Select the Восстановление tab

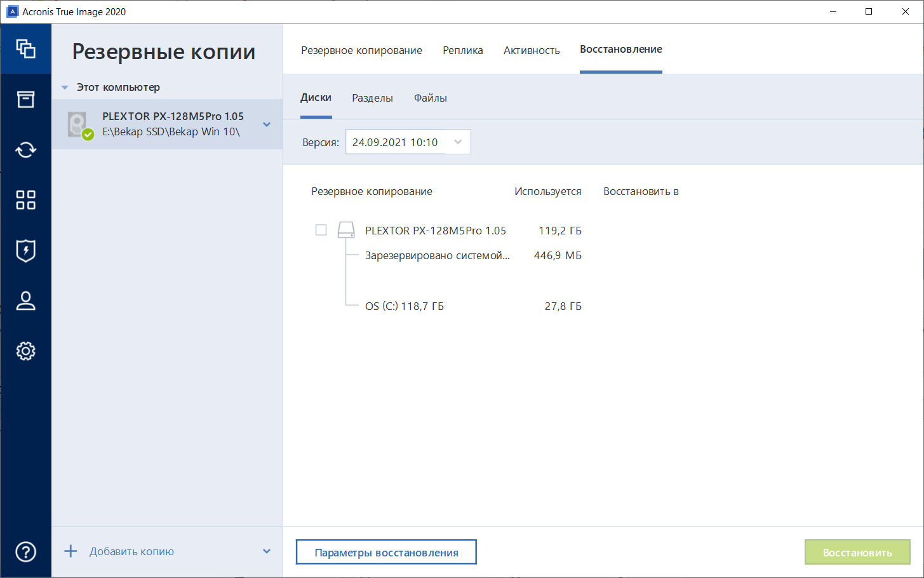click(x=621, y=50)
